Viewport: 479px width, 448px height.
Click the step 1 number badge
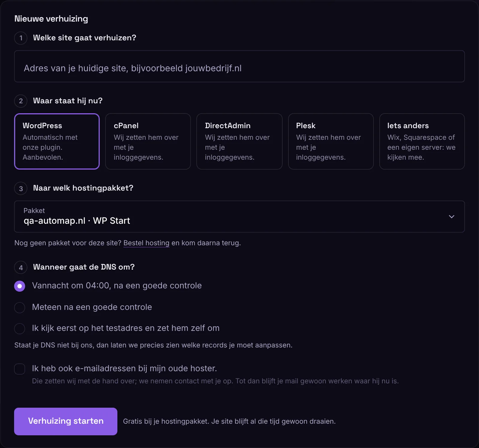tap(21, 38)
